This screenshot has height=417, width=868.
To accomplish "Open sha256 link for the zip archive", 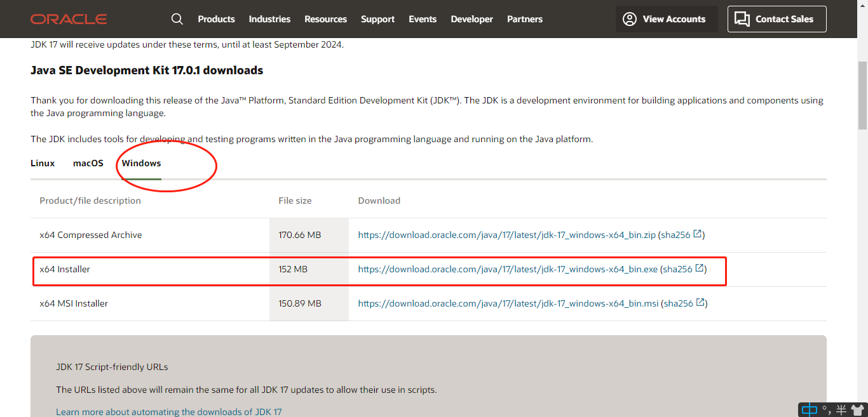I will point(675,235).
